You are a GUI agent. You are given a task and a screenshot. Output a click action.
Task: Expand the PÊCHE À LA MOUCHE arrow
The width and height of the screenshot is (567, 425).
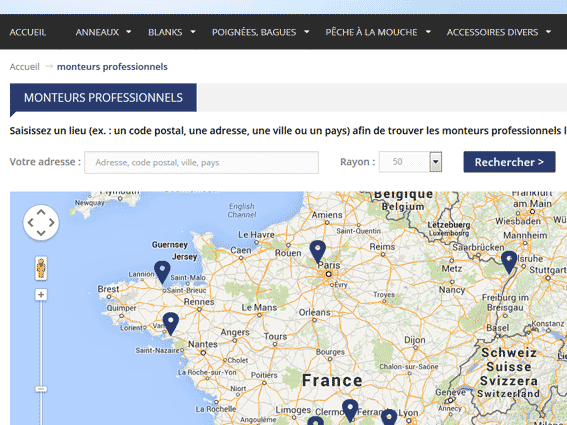[x=428, y=32]
